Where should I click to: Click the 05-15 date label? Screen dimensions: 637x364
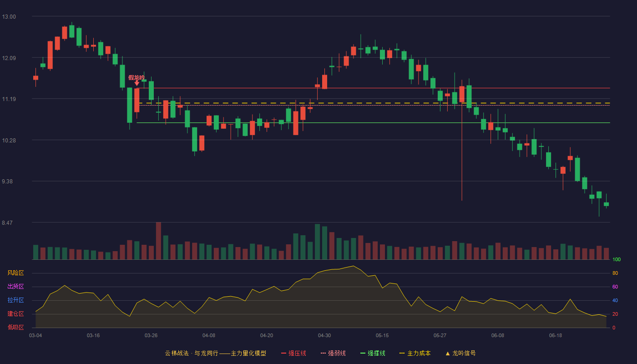[x=382, y=335]
